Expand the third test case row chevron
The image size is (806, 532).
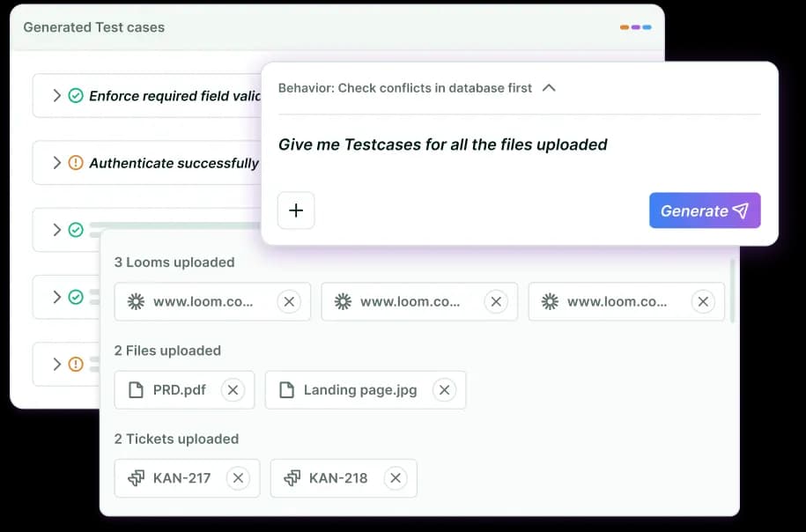click(56, 230)
